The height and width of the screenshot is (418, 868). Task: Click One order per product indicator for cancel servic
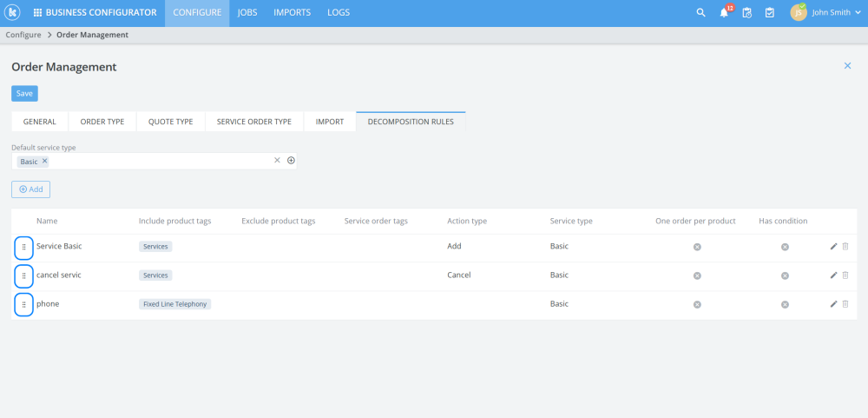click(697, 275)
